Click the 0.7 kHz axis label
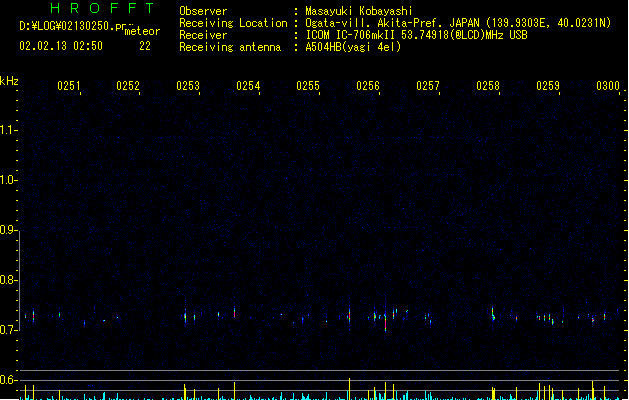The width and height of the screenshot is (629, 400). coord(8,330)
